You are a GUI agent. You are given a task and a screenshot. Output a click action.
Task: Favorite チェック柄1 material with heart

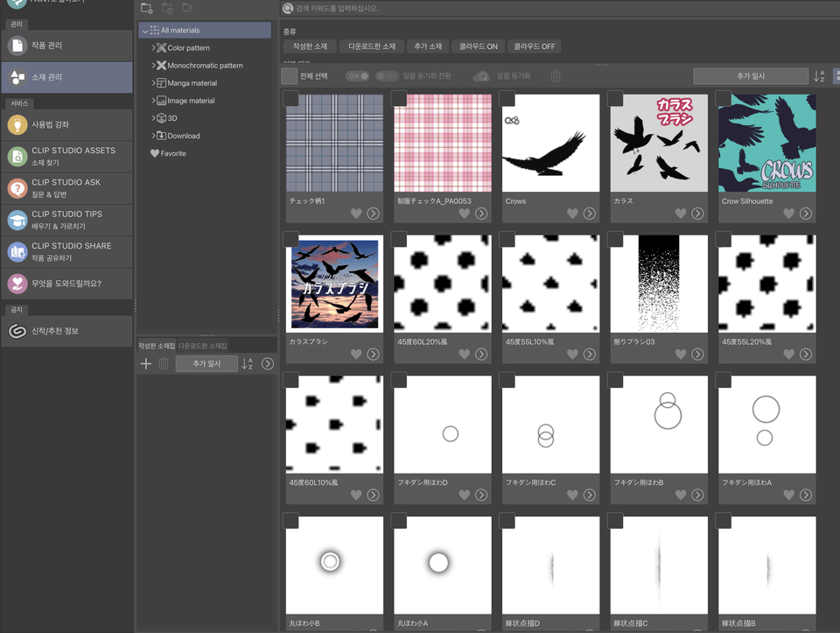(356, 214)
